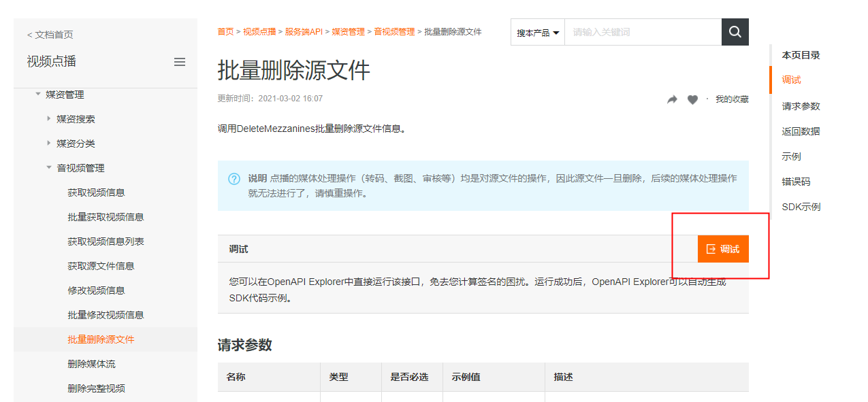Click the 说明 question mark icon
Screen dimensions: 868x402
pos(234,179)
